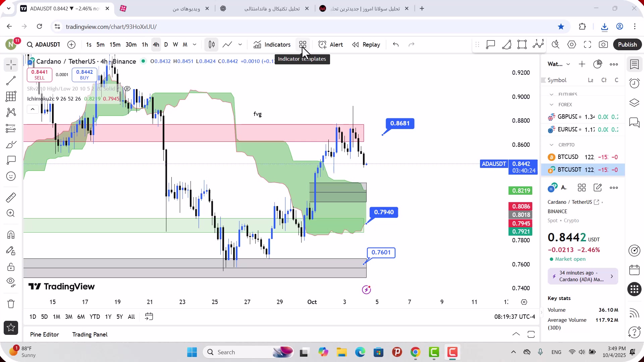Open Indicator templates icon
Viewport: 644px width, 362px height.
303,45
